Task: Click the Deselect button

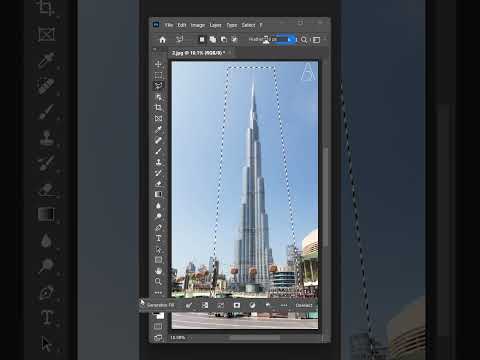Action: [x=304, y=305]
